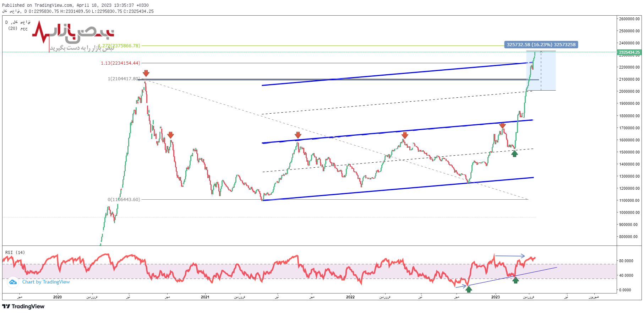Screen dimensions: 644x313
Task: Click the 2000000.00 price axis label
Action: tap(629, 91)
